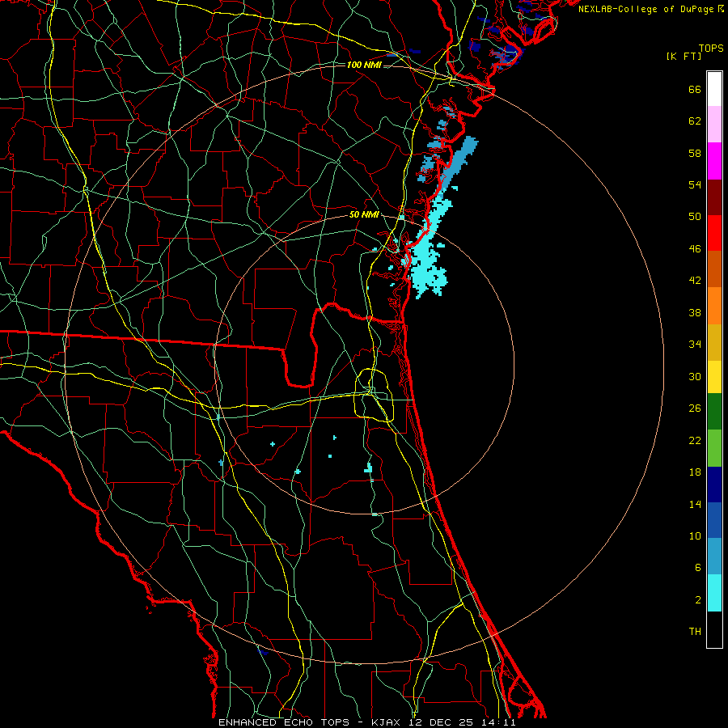Click the legend value 18
This screenshot has height=728, width=728.
(695, 472)
